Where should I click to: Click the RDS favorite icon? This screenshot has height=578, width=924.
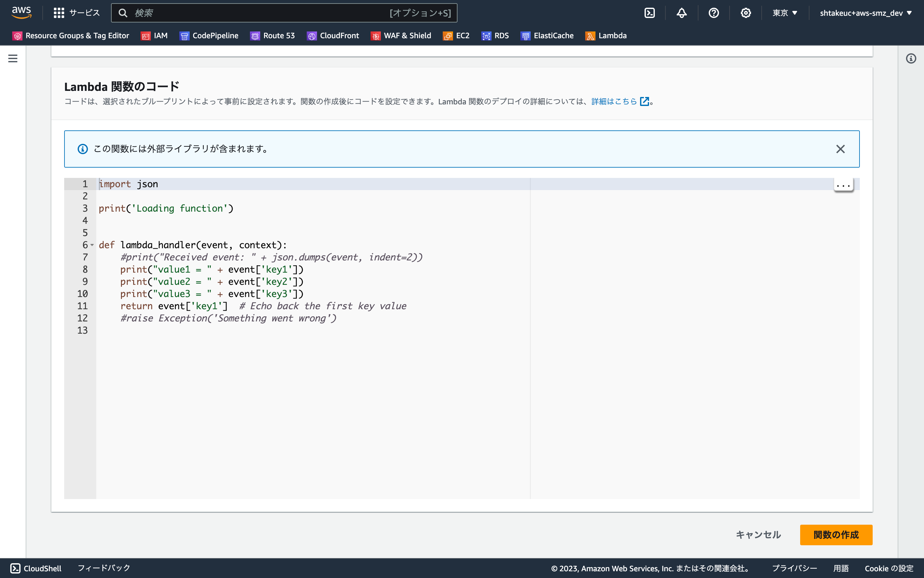[486, 36]
